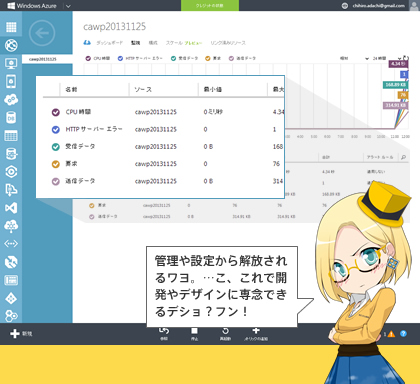Switch to the スケール tab
The width and height of the screenshot is (420, 384).
pos(174,43)
